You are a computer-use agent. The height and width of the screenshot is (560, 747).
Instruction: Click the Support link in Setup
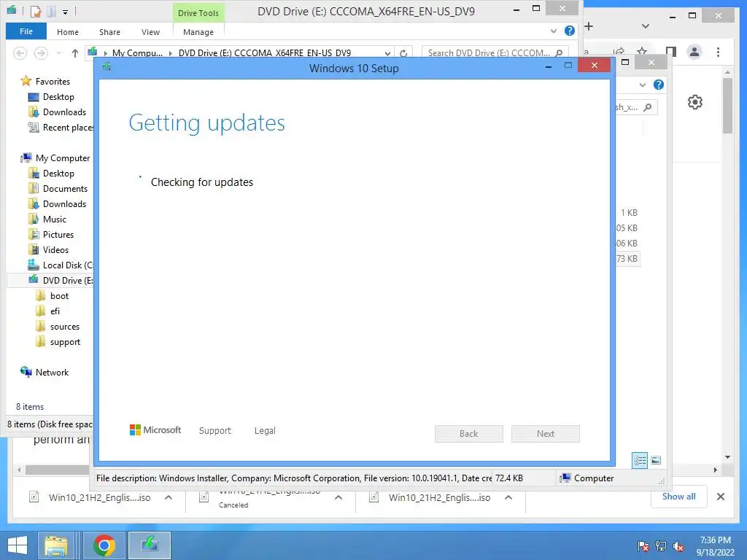(215, 430)
